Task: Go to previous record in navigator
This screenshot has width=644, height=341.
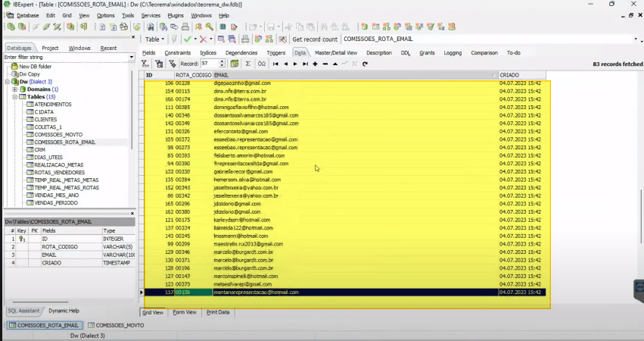Action: (285, 64)
